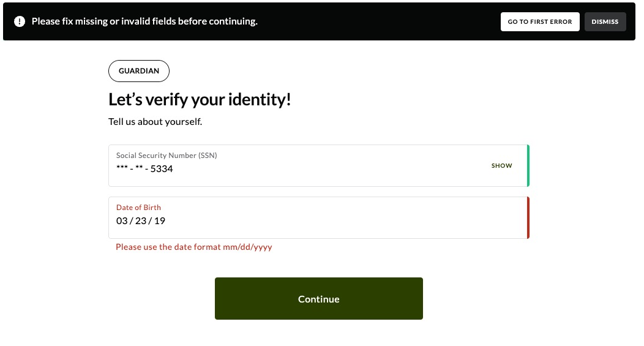Click the green valid indicator on SSN field
The image size is (644, 346).
click(528, 166)
